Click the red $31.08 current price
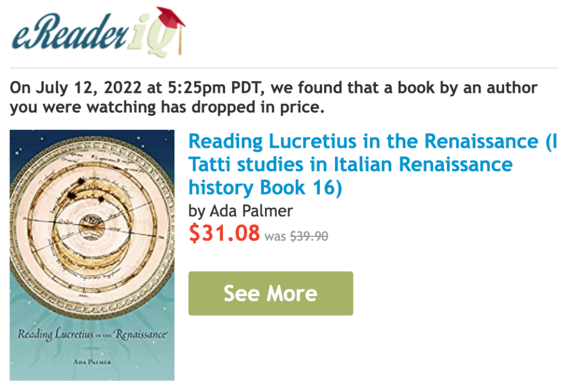 (224, 233)
